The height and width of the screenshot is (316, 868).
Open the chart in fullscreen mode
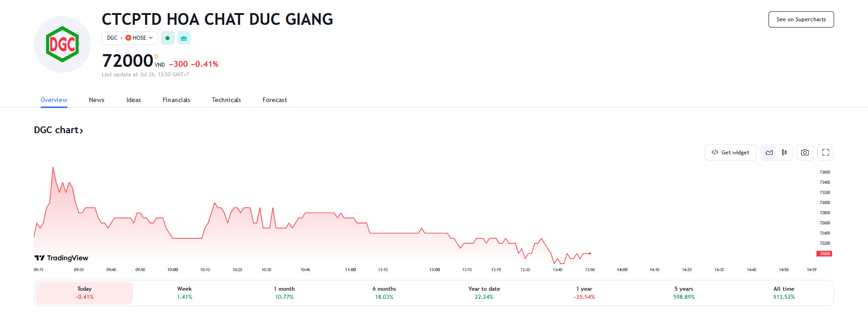click(x=826, y=153)
